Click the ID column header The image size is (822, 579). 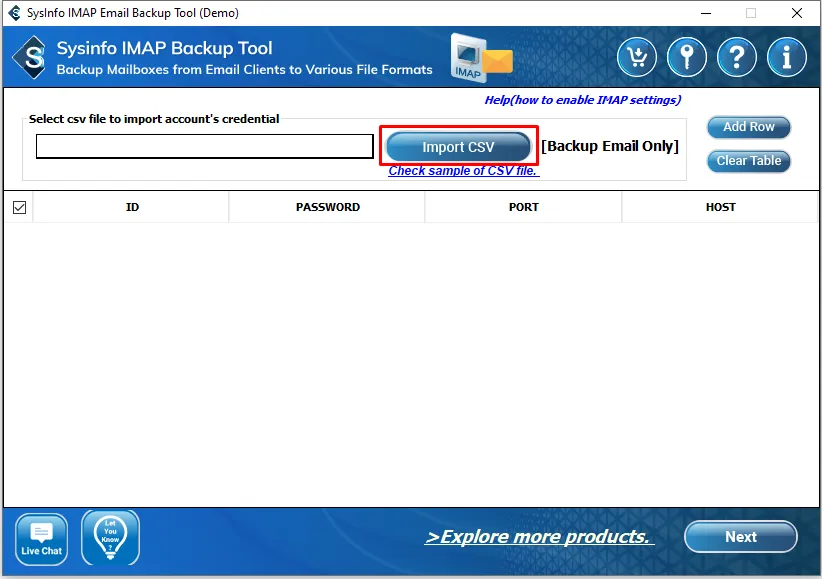pos(132,207)
